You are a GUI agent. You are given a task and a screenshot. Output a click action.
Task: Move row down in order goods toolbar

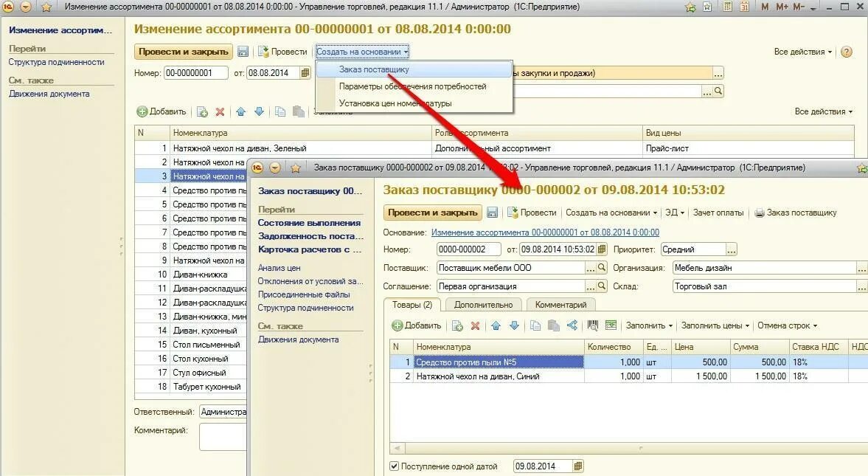[514, 326]
